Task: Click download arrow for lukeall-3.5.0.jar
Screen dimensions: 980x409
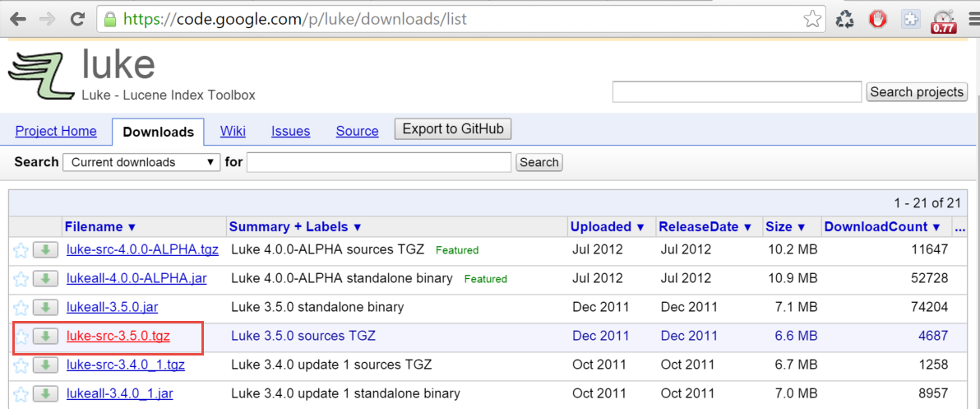Action: point(45,308)
